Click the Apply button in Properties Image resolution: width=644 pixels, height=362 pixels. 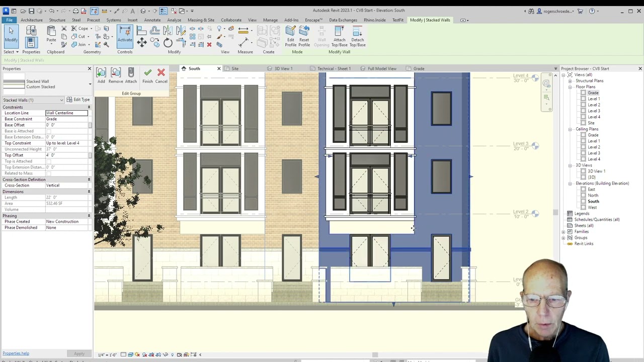coord(79,353)
